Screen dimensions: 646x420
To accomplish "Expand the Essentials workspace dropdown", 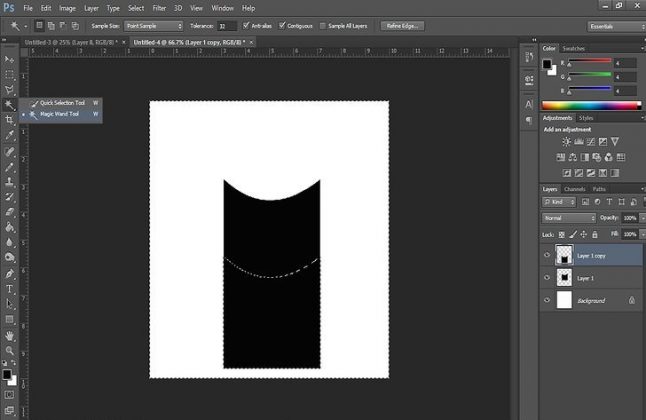I will point(615,25).
